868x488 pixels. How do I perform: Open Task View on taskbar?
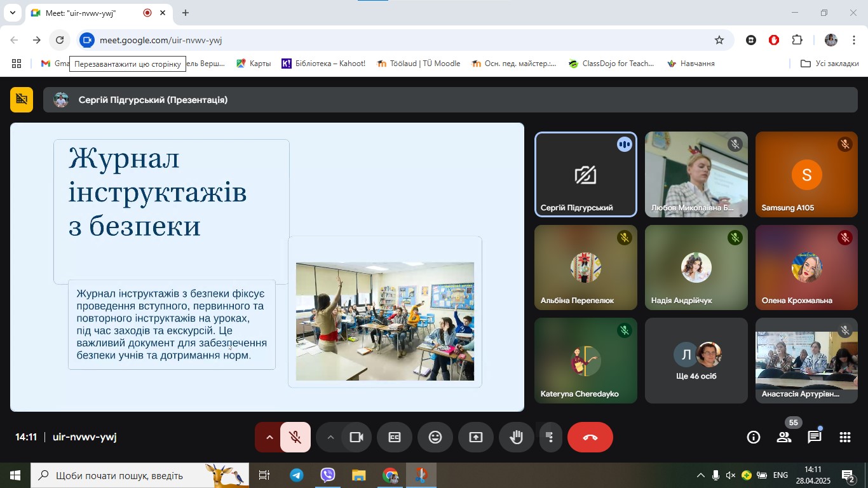[264, 475]
